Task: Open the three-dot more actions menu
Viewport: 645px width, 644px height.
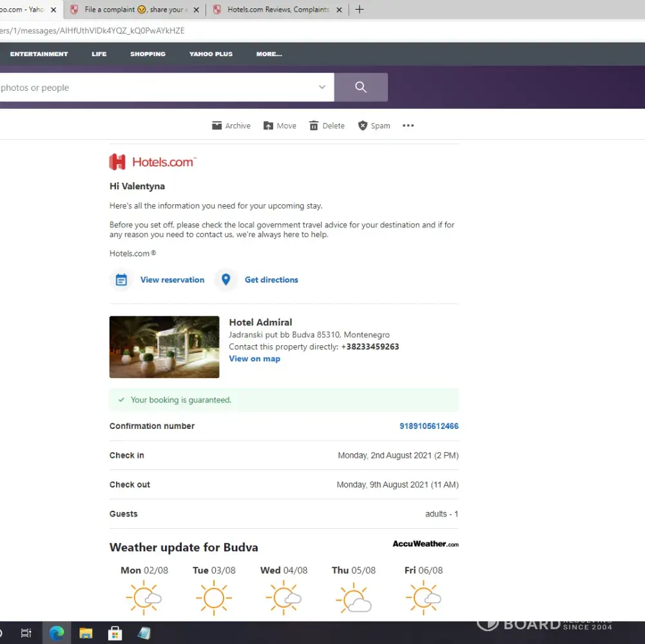Action: [x=408, y=126]
